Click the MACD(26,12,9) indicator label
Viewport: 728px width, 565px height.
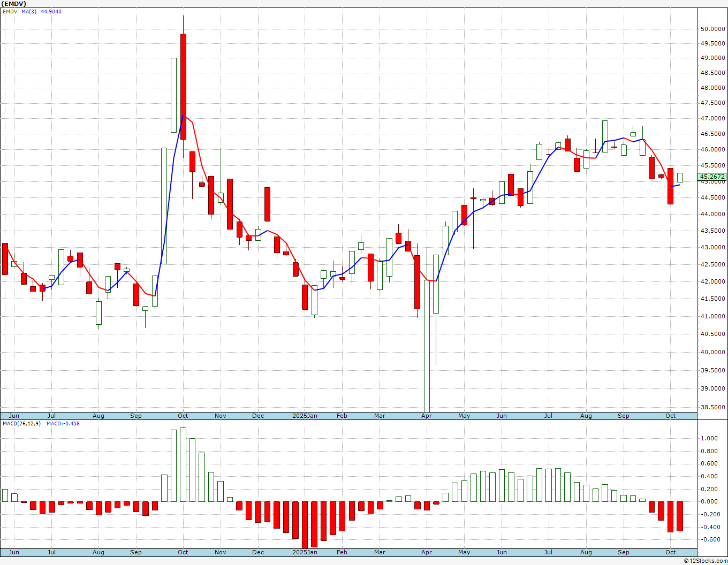pyautogui.click(x=22, y=423)
